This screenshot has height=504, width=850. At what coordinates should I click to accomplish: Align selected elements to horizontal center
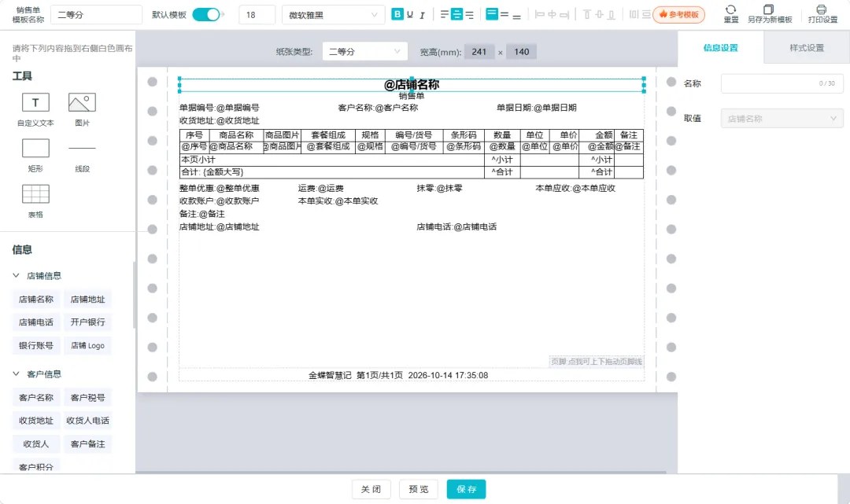[552, 15]
